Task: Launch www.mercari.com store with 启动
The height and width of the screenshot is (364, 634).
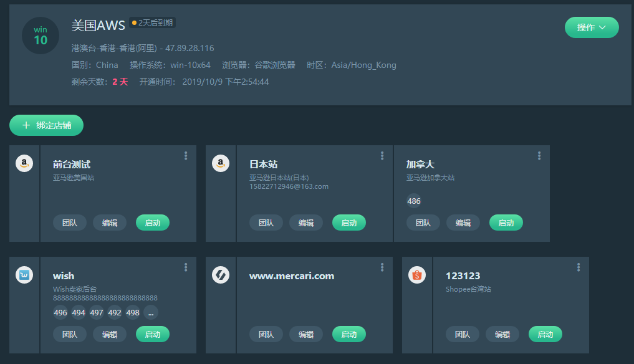Action: point(349,335)
